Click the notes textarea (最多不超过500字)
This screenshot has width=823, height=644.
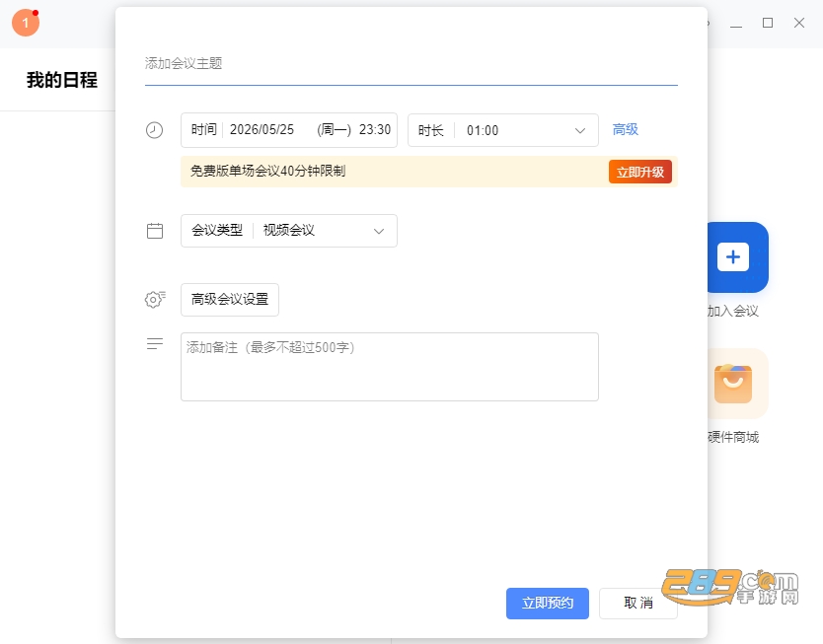[x=390, y=367]
